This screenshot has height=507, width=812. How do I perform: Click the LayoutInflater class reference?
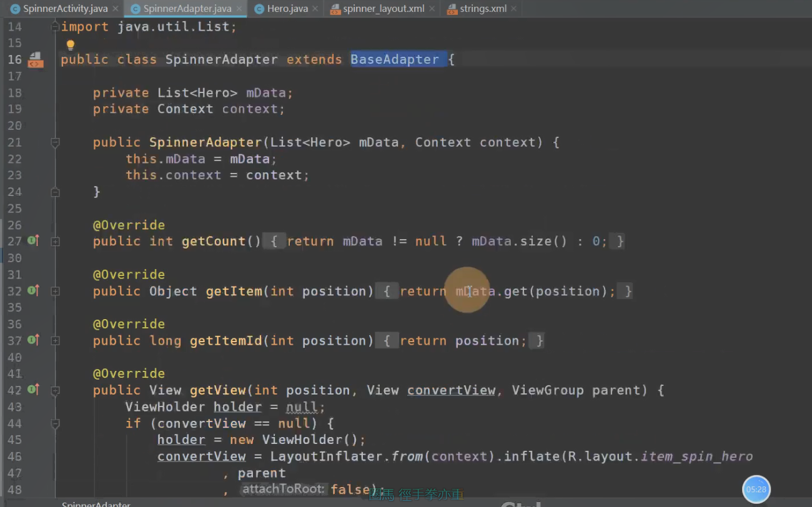point(327,456)
